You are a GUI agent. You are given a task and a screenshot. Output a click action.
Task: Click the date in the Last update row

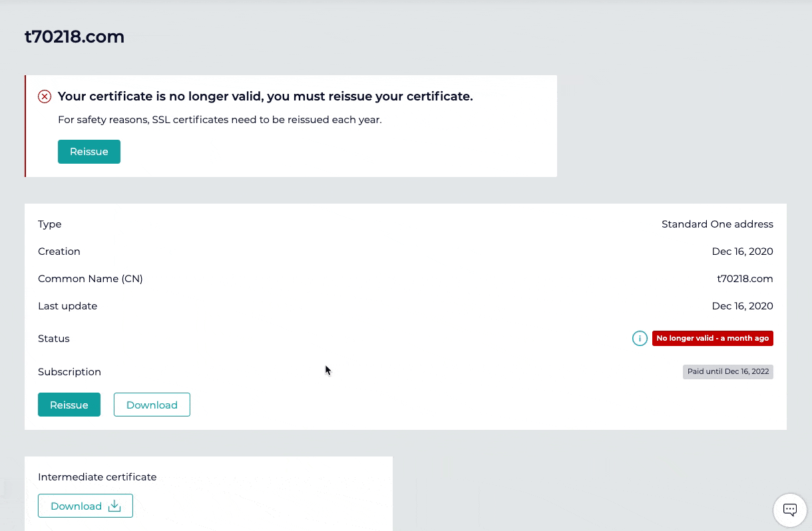click(x=742, y=306)
